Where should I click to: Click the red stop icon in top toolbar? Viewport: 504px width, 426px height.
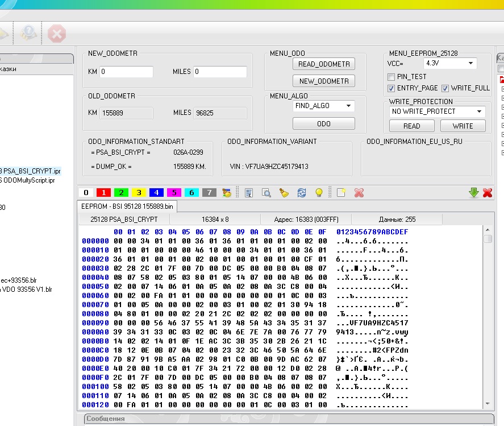point(56,34)
